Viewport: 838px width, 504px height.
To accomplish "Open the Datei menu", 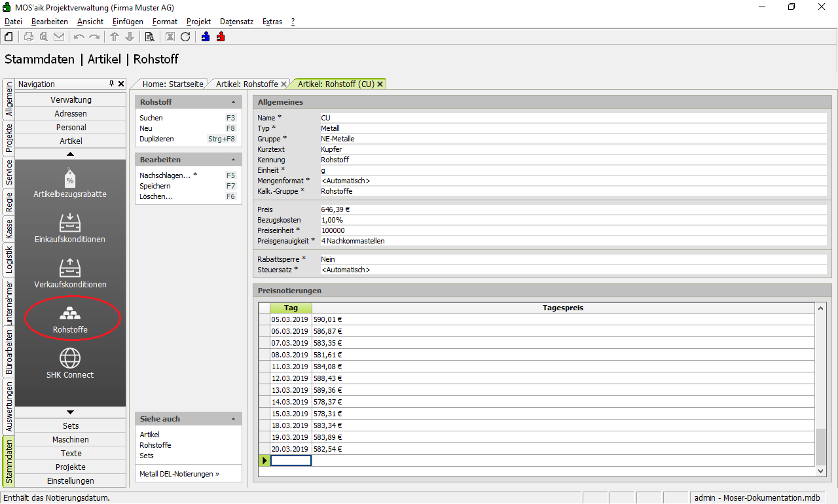I will tap(13, 22).
